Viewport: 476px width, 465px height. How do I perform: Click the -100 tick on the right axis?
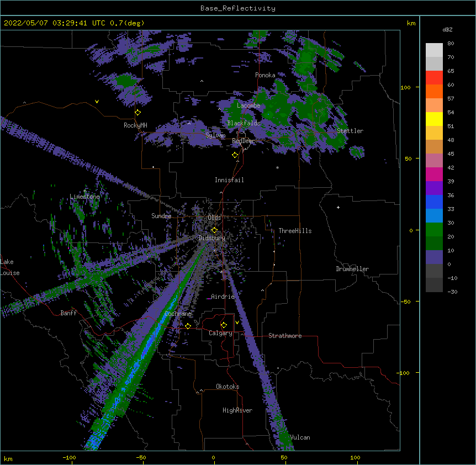[404, 373]
